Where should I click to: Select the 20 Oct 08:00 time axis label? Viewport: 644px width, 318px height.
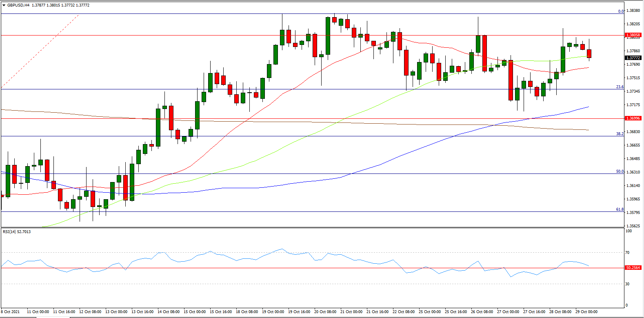point(325,312)
